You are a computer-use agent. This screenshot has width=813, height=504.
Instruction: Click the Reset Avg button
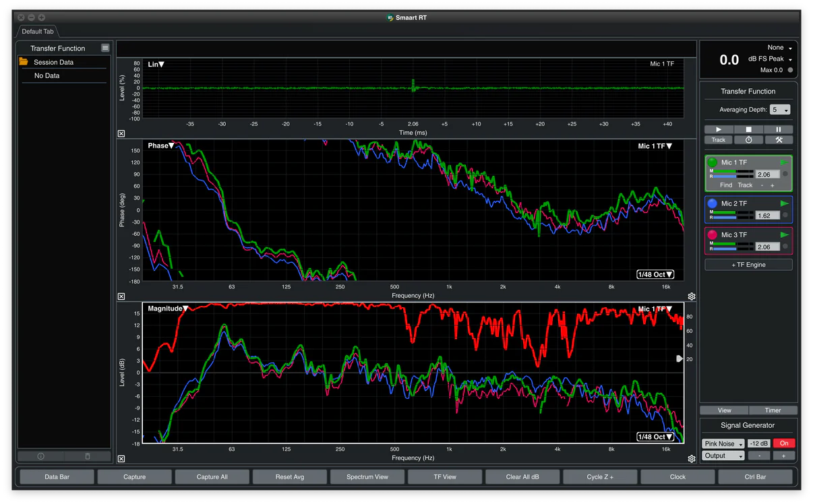pyautogui.click(x=289, y=477)
